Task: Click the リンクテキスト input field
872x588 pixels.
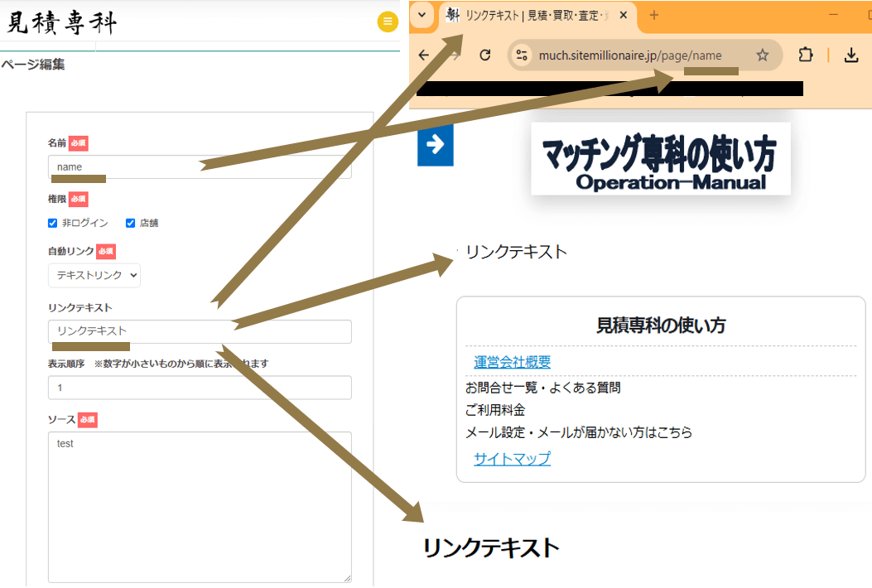Action: pyautogui.click(x=200, y=331)
